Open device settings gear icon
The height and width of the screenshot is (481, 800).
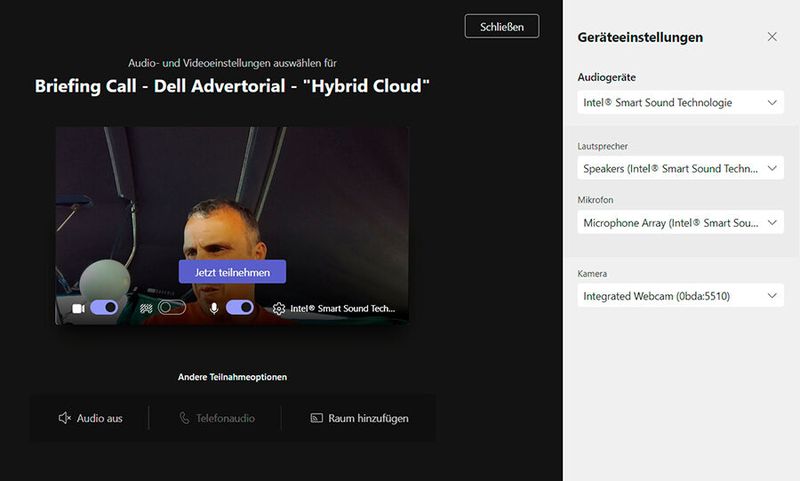pyautogui.click(x=279, y=309)
